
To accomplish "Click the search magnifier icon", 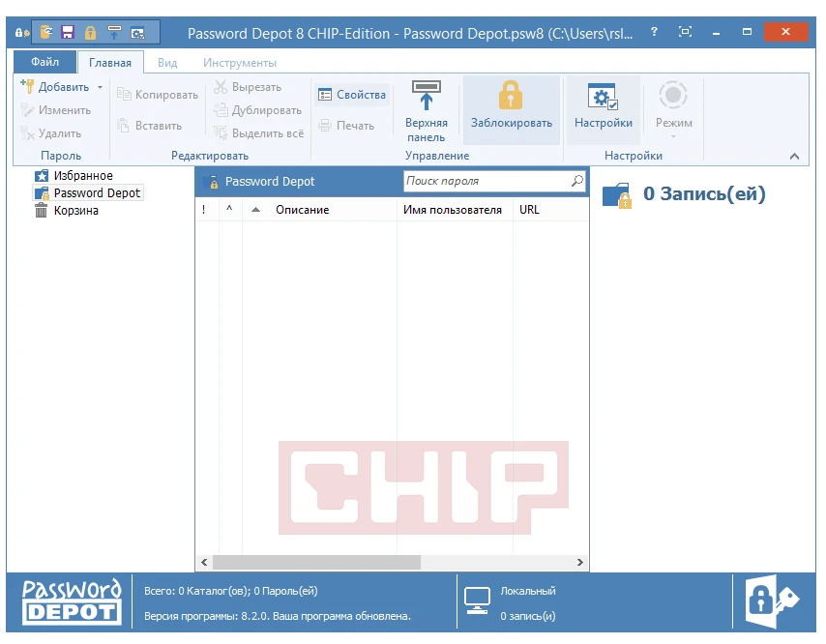I will (576, 181).
